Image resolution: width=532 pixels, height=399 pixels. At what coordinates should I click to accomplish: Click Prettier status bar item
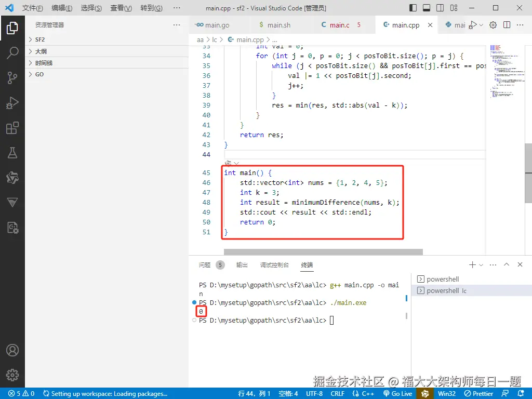(x=478, y=394)
